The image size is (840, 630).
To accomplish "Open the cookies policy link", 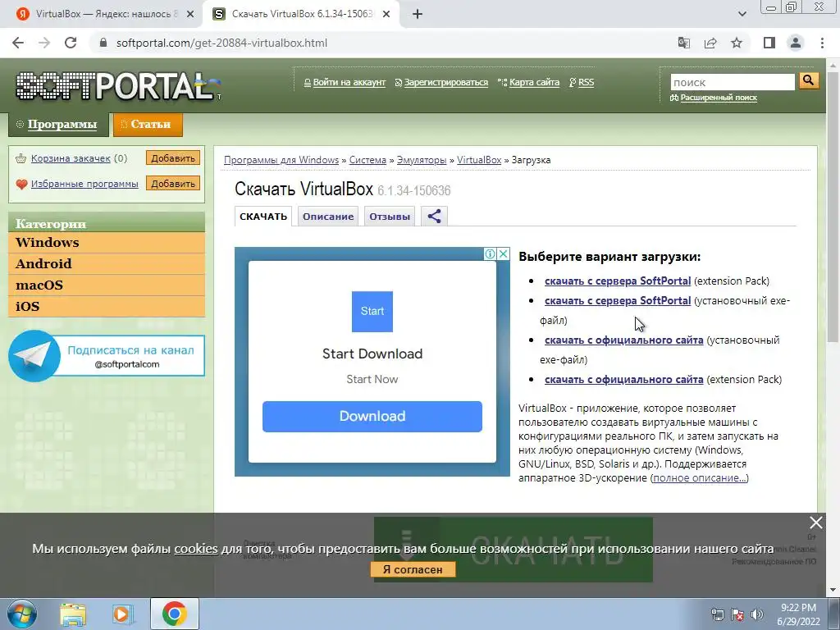I will point(196,549).
